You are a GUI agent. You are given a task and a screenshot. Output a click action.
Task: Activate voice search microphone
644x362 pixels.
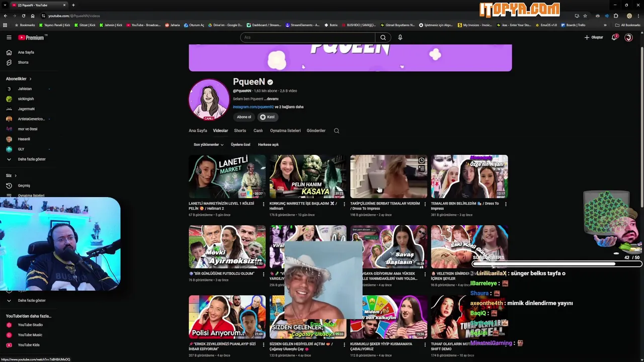[x=400, y=37]
